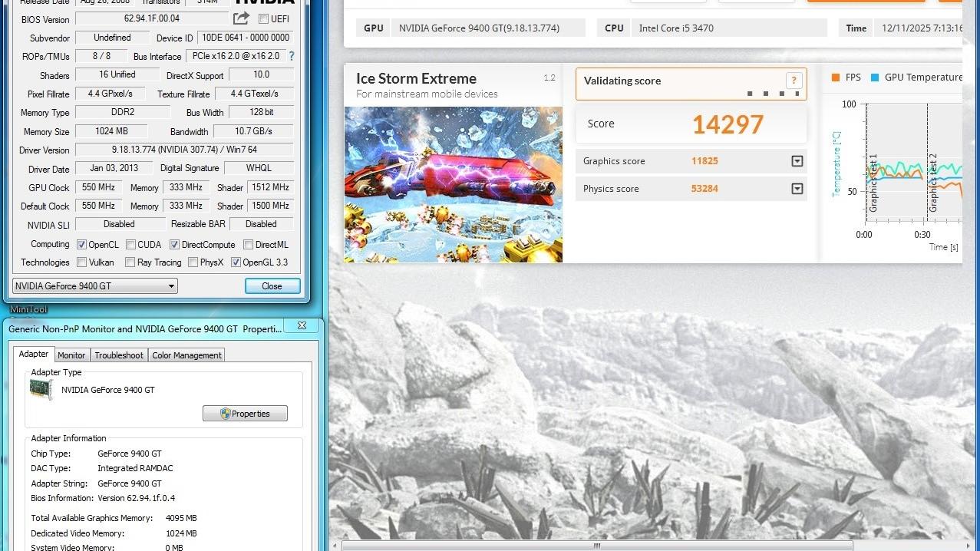Switch to the Monitor tab
The height and width of the screenshot is (551, 980).
pyautogui.click(x=71, y=355)
